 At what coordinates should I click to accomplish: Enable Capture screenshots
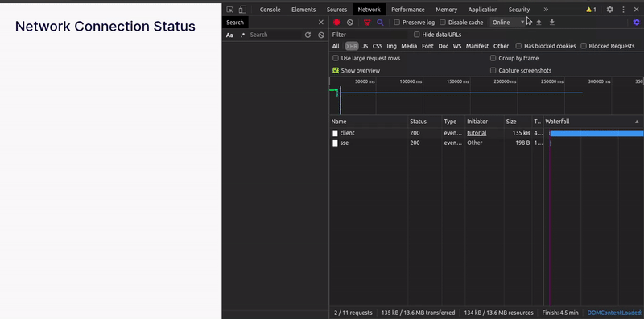493,70
